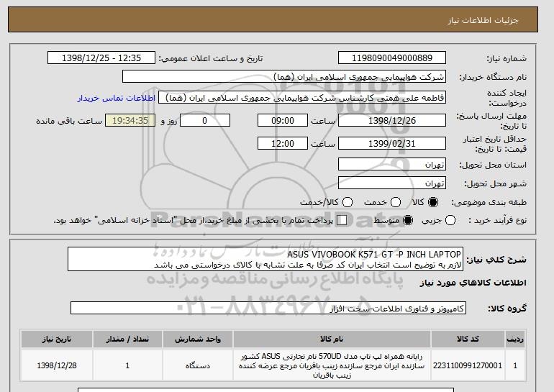Click the ساعت باقی مانده label
554x392 pixels.
pos(69,121)
